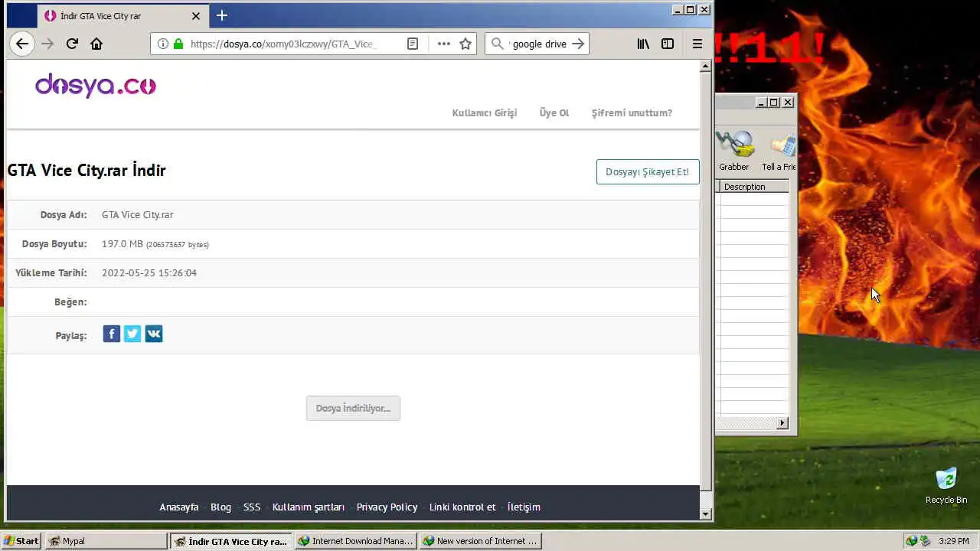Switch to New version of Internet taskbar item
This screenshot has width=980, height=551.
pyautogui.click(x=481, y=541)
